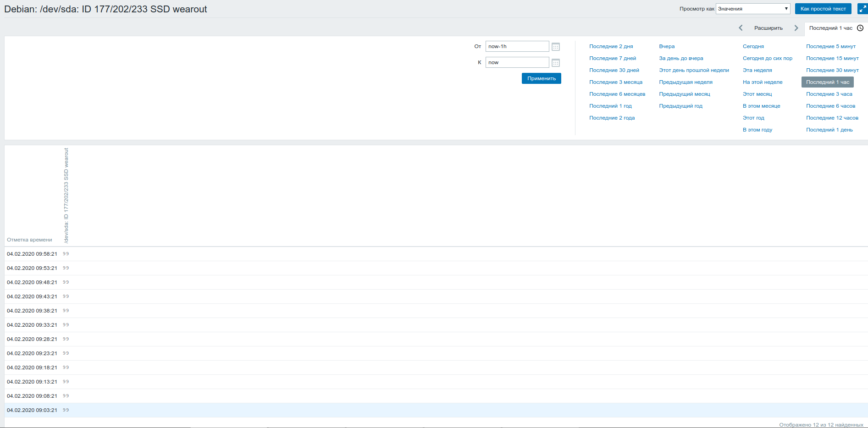Click the page title Debian /dev/sda SSD wearout

tap(105, 9)
